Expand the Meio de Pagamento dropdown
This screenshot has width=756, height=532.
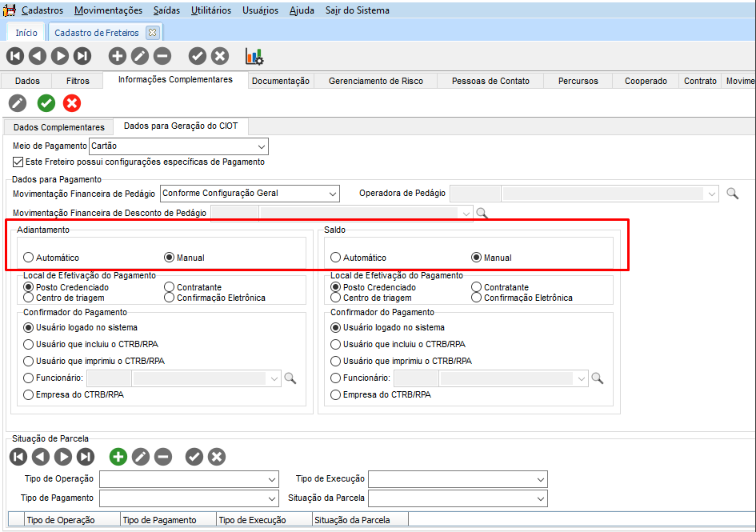(x=261, y=146)
